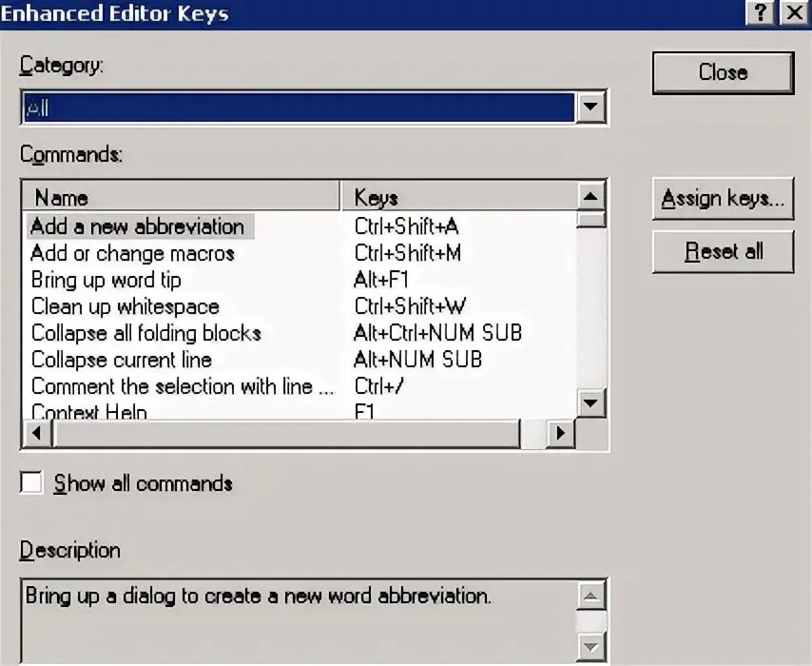Select the Clean up whitespace command

pos(126,306)
